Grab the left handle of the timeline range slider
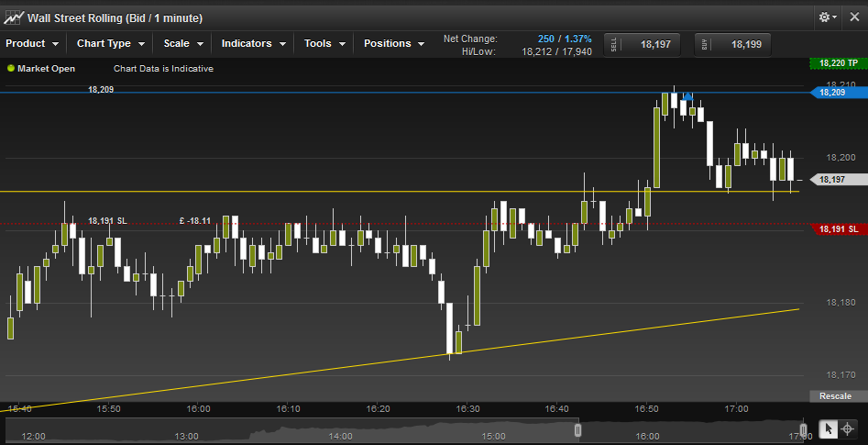Viewport: 868px width, 445px height. pos(577,429)
